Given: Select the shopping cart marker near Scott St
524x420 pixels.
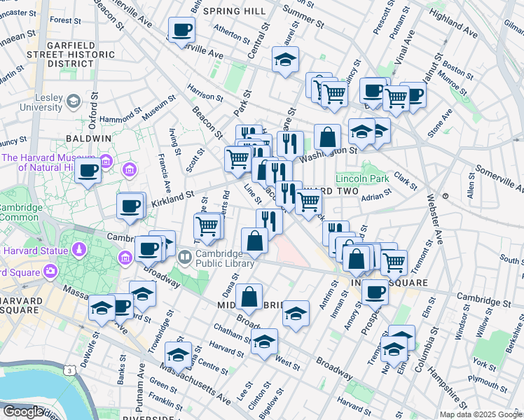Looking at the screenshot, I should pos(237,160).
